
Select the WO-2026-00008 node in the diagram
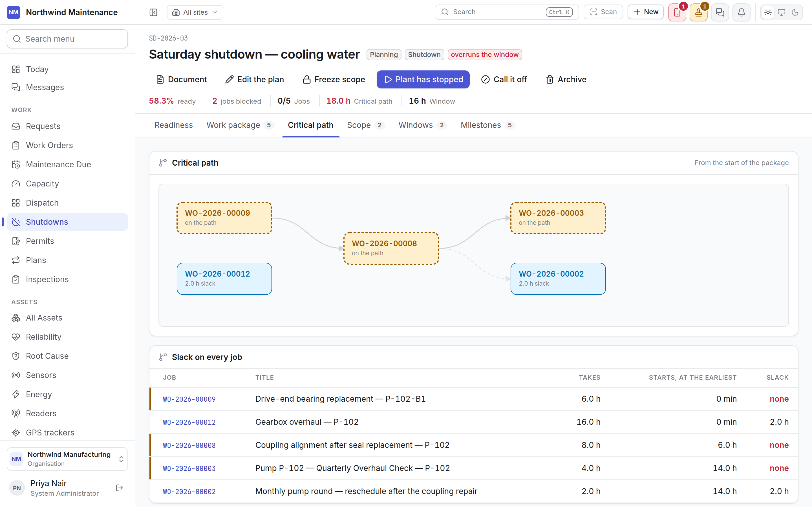pos(391,248)
